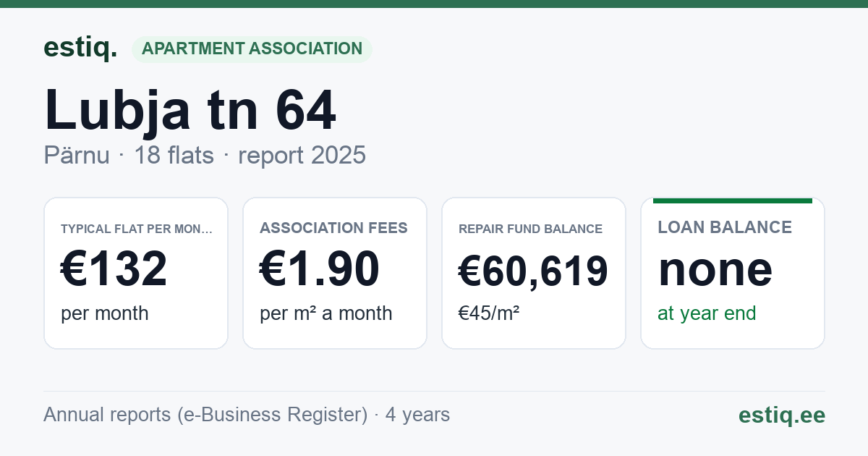Select the ASSOCIATION FEES label

pos(333,228)
